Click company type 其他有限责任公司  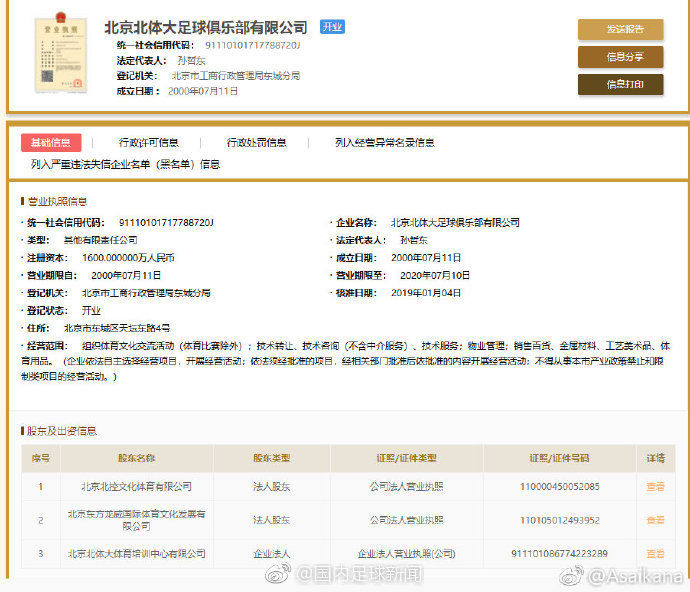[x=101, y=240]
